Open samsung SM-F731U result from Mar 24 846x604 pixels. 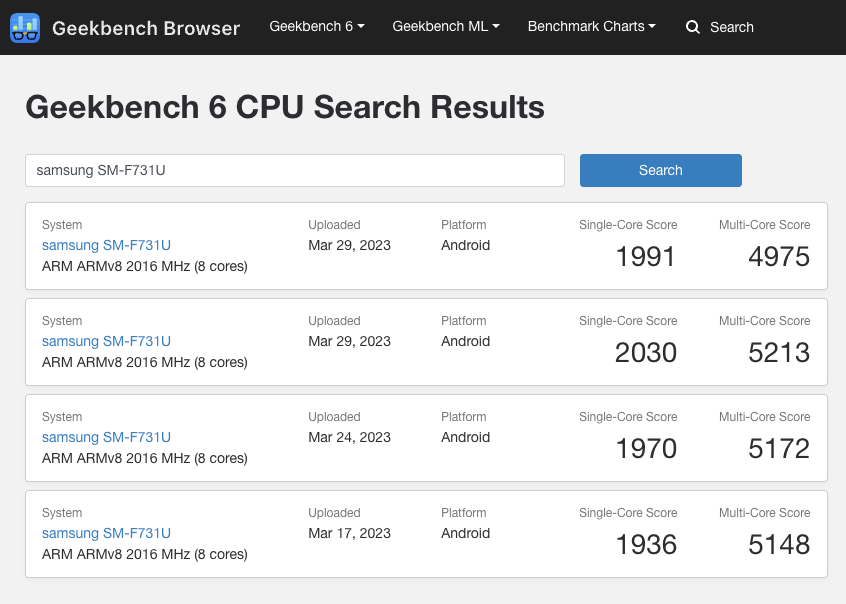click(x=106, y=437)
